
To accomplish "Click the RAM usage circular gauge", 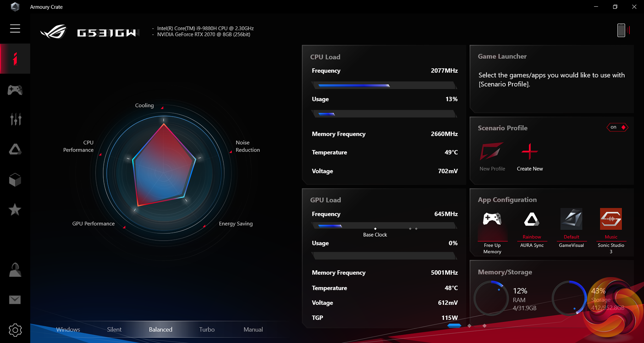I will 491,298.
